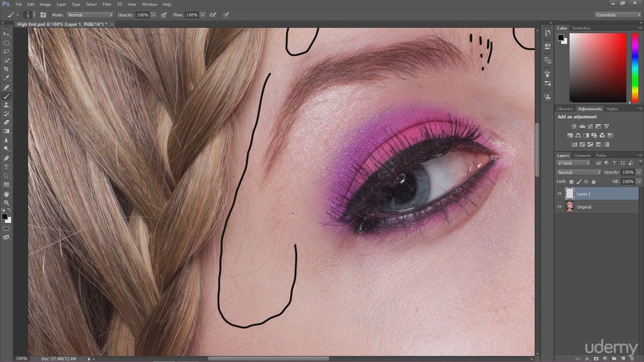Add a Curves adjustment
Viewport: 644px width, 362px height.
tap(590, 126)
